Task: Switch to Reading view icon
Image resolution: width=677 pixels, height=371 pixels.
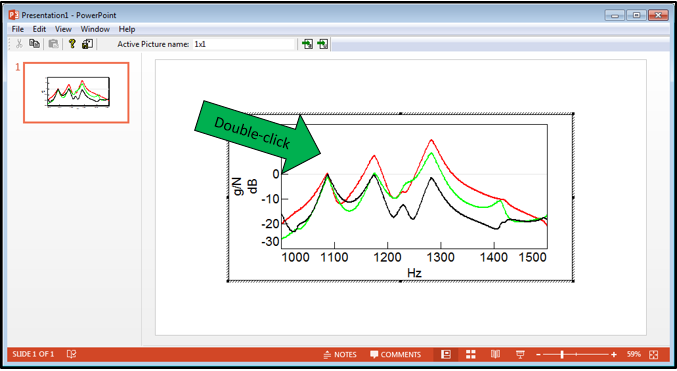Action: coord(495,354)
